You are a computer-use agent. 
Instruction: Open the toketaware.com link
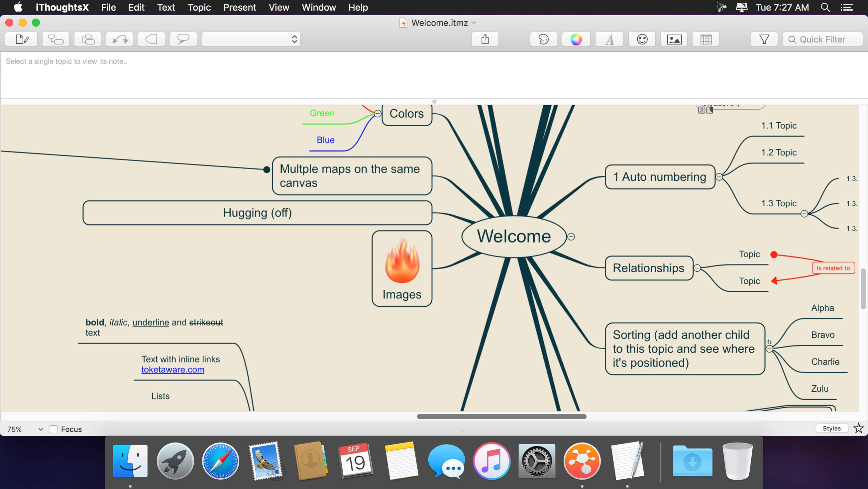(x=172, y=369)
